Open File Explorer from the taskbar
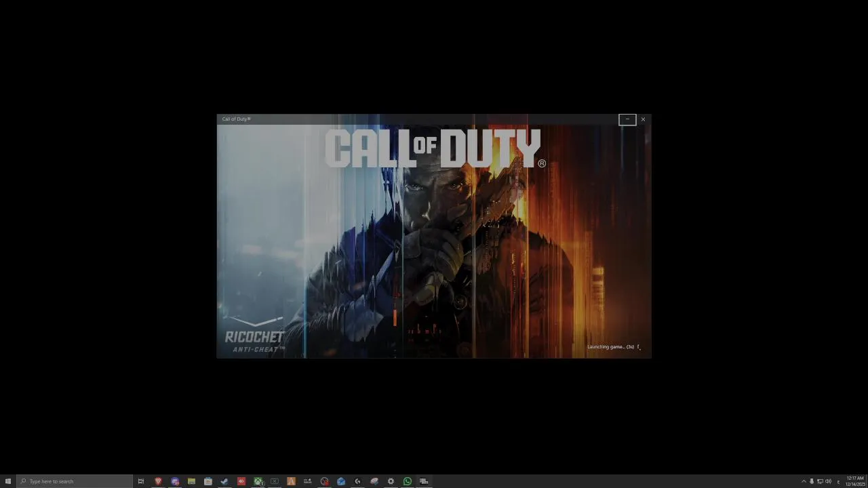Image resolution: width=868 pixels, height=488 pixels. point(191,481)
